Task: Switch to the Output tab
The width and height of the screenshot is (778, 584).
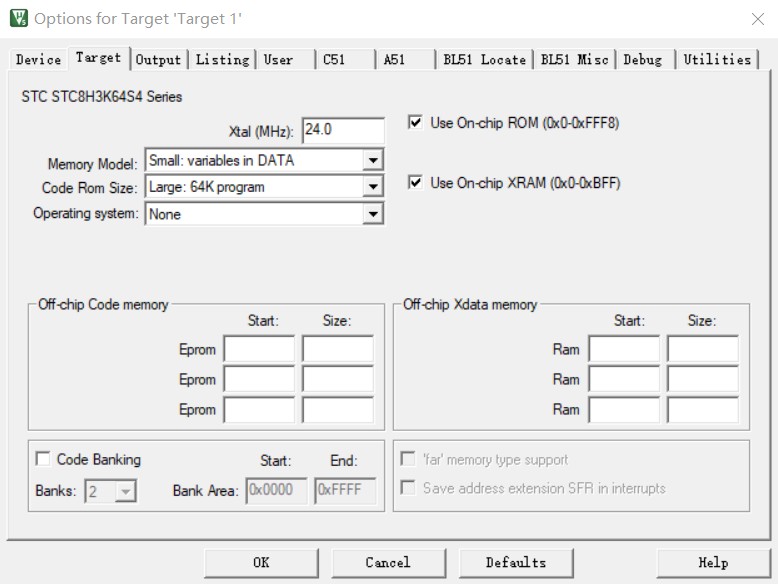Action: pos(158,60)
